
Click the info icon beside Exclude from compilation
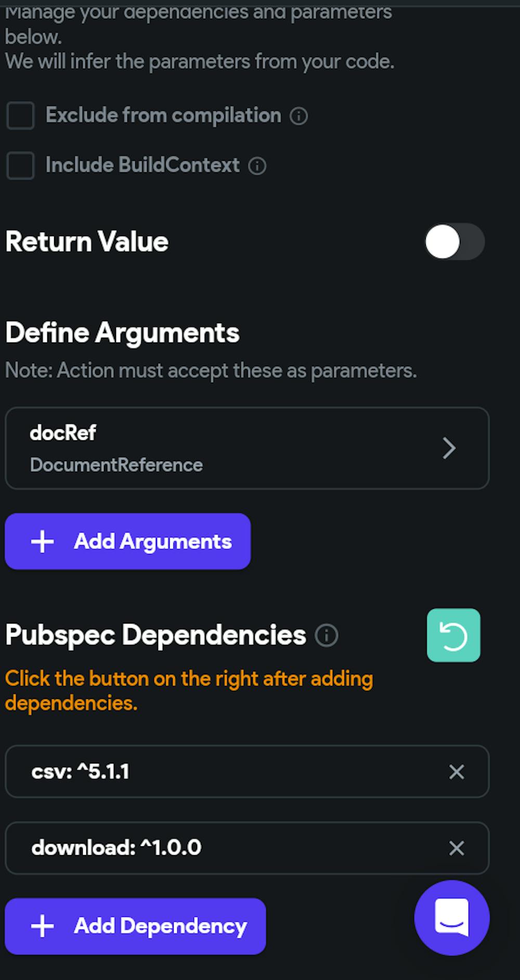(298, 116)
